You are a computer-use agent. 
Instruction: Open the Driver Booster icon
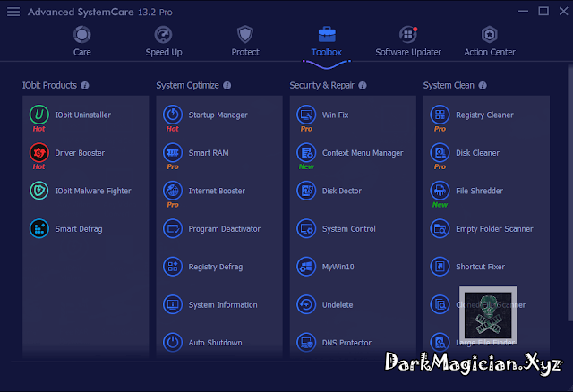click(39, 152)
